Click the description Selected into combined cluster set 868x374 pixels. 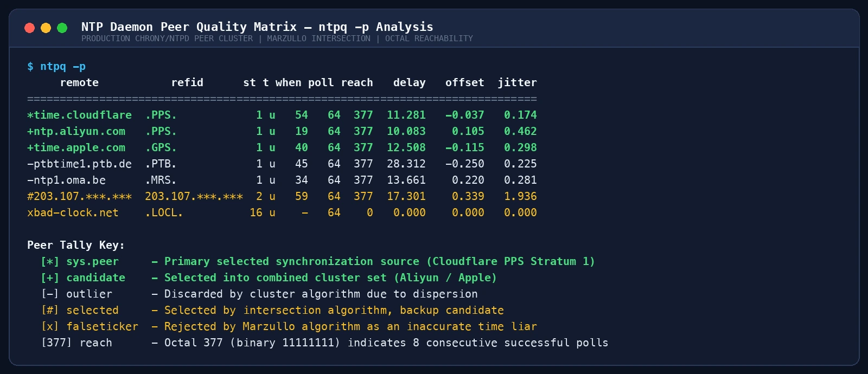click(276, 278)
